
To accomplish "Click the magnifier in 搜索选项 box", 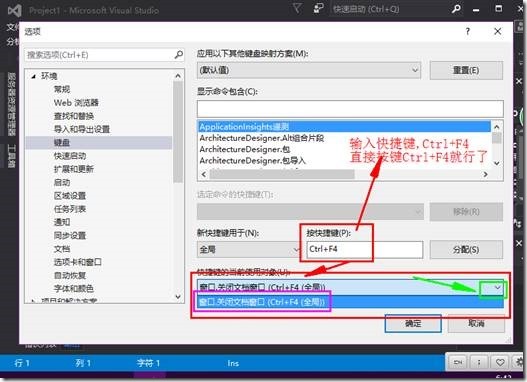I will pyautogui.click(x=179, y=54).
